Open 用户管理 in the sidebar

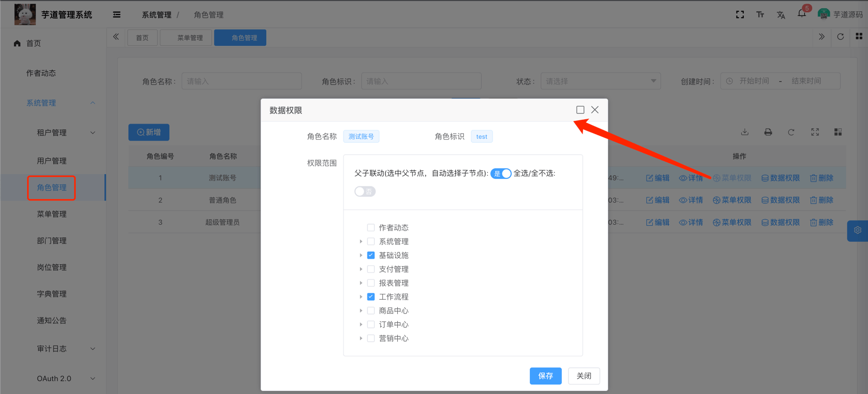click(52, 161)
